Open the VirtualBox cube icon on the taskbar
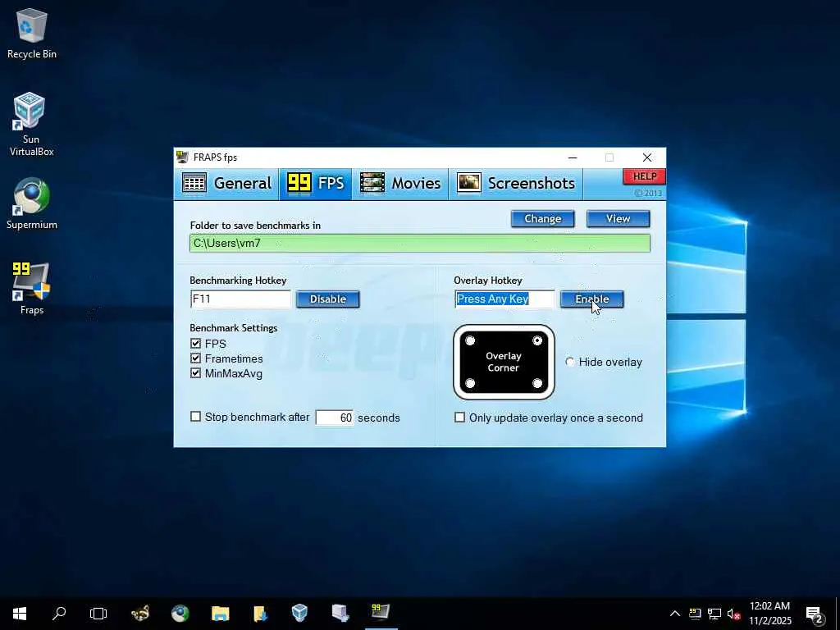Viewport: 840px width, 630px height. coord(300,614)
